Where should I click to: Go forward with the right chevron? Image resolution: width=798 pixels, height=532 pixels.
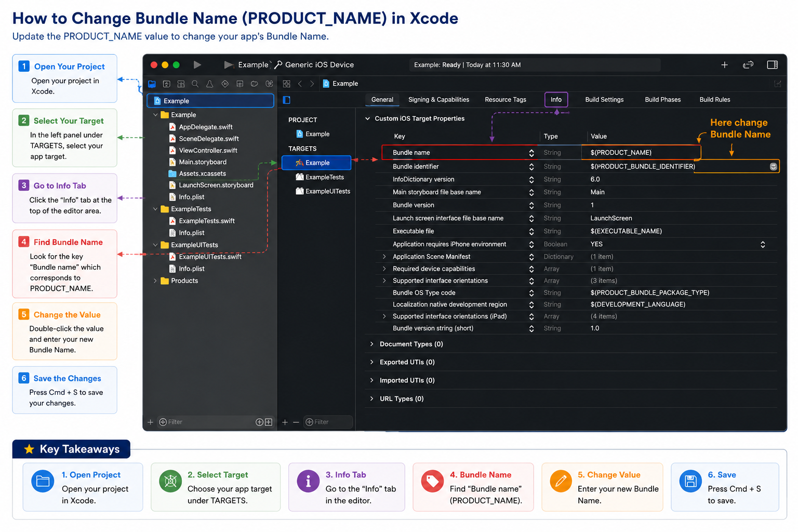pos(312,84)
